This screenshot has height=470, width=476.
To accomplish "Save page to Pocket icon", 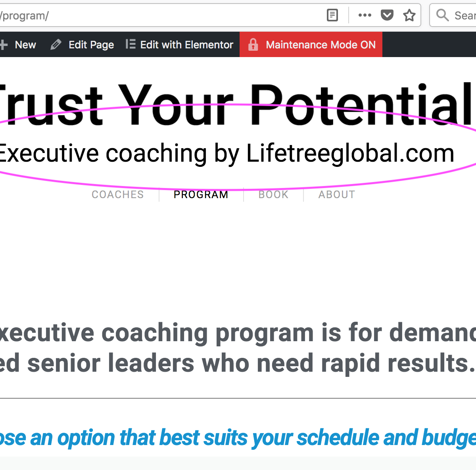I will [387, 15].
